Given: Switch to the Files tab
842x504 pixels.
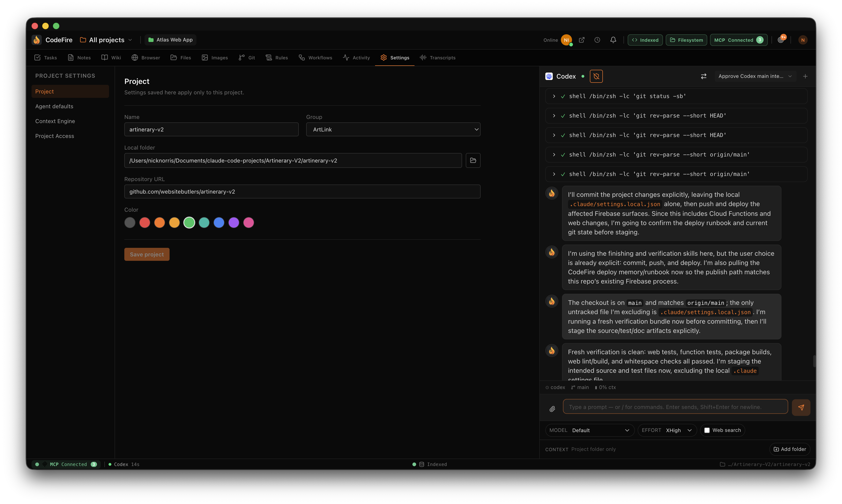Looking at the screenshot, I should pyautogui.click(x=181, y=58).
